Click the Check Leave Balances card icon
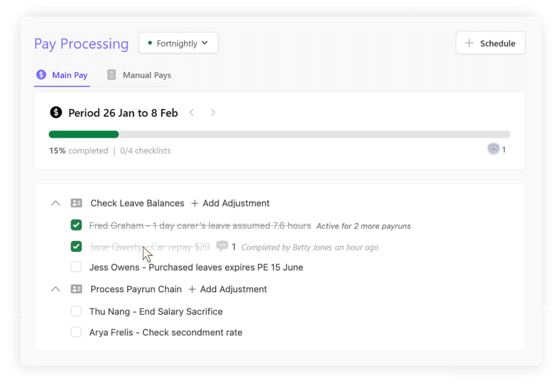Viewport: 560px width, 392px height. tap(76, 203)
